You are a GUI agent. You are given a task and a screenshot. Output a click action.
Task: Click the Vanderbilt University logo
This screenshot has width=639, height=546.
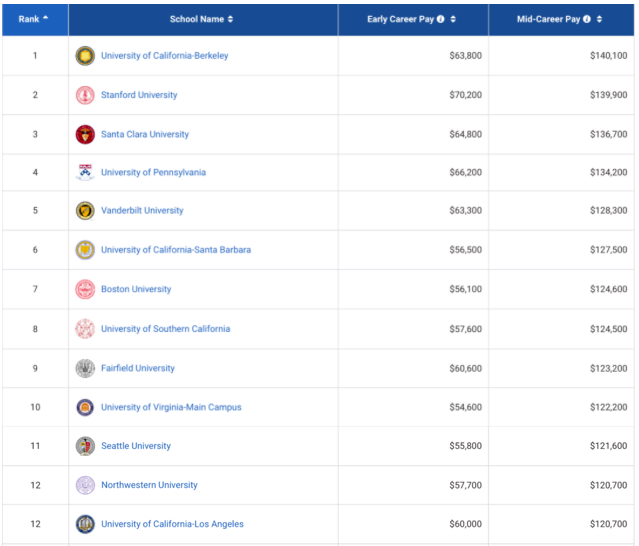[x=85, y=211]
